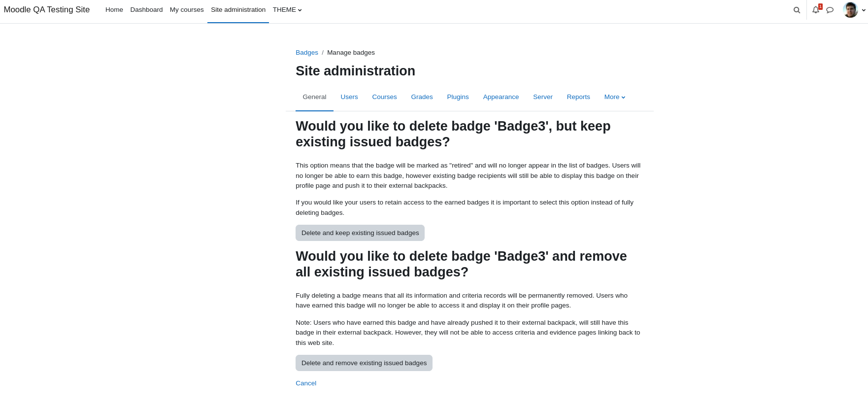Expand the THEME dropdown menu
Image resolution: width=868 pixels, height=410 pixels.
[x=287, y=10]
